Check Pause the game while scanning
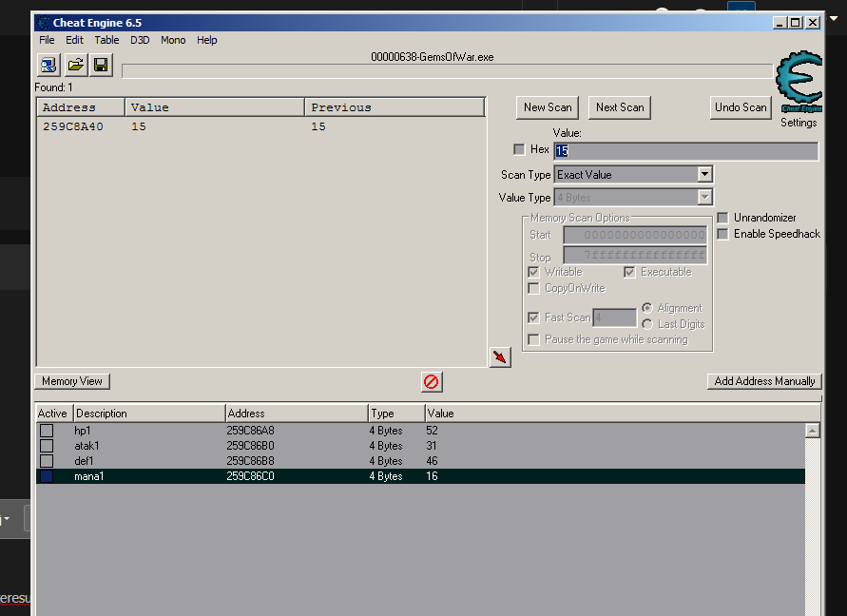 click(x=533, y=339)
